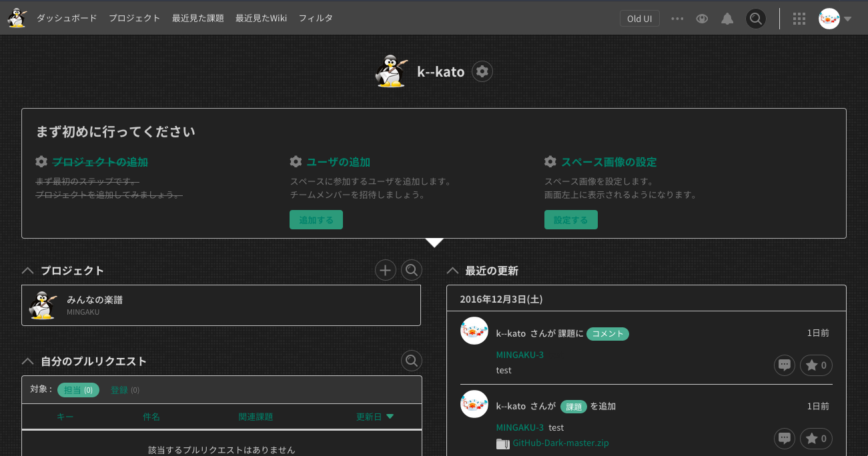The width and height of the screenshot is (868, 456).
Task: Click the large k--kato space penguin image
Action: click(391, 71)
